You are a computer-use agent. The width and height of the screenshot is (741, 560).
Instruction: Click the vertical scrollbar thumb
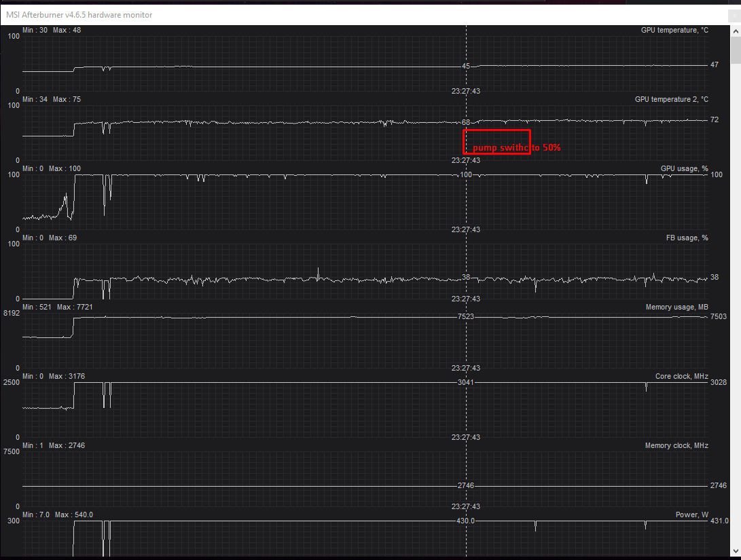(x=736, y=50)
